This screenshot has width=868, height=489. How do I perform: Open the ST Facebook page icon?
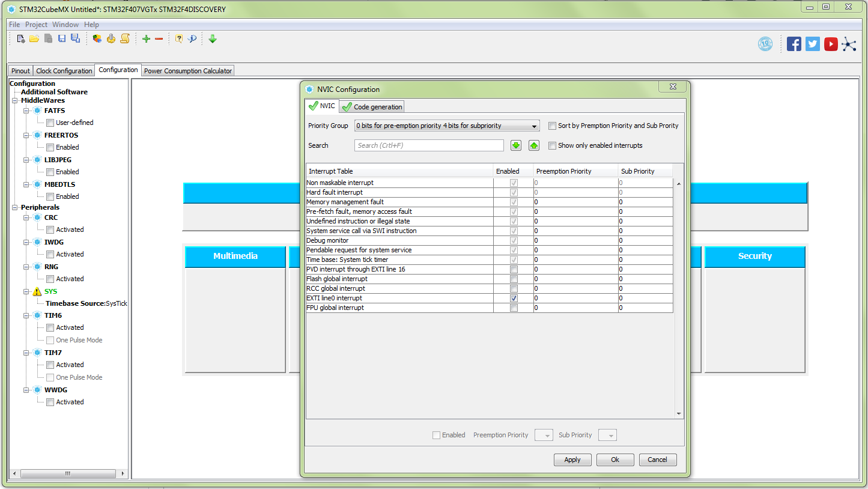[794, 44]
